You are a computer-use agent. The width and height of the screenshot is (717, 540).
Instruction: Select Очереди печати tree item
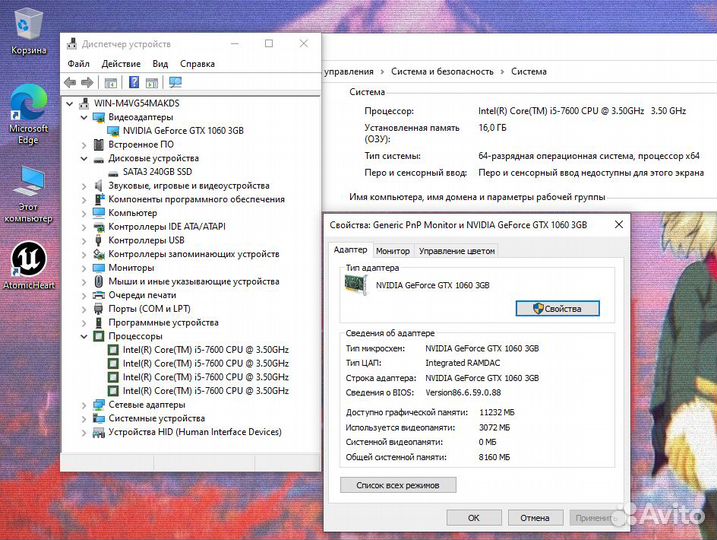click(x=142, y=295)
